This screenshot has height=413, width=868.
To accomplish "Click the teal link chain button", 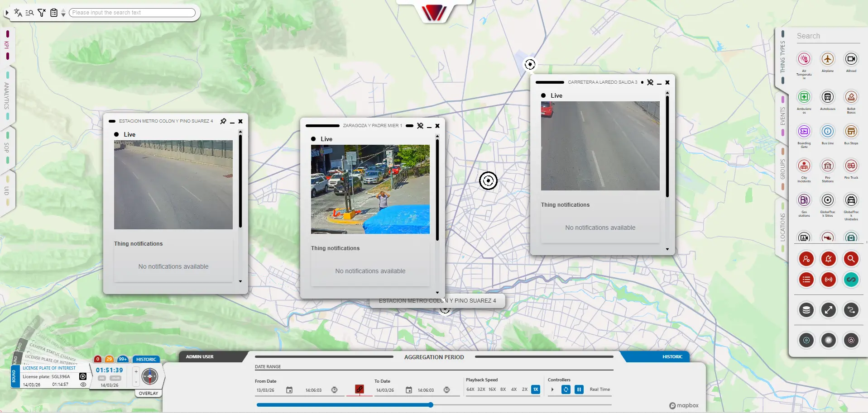I will click(851, 280).
